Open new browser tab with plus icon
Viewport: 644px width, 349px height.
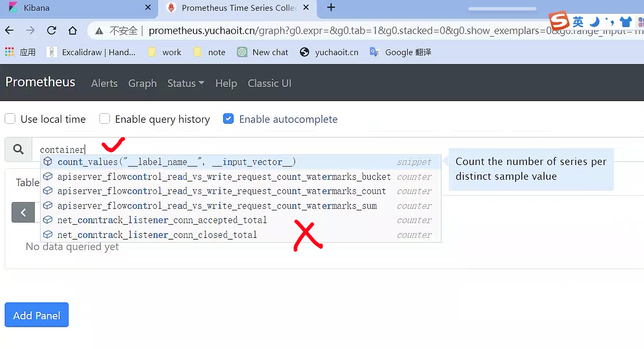(331, 7)
